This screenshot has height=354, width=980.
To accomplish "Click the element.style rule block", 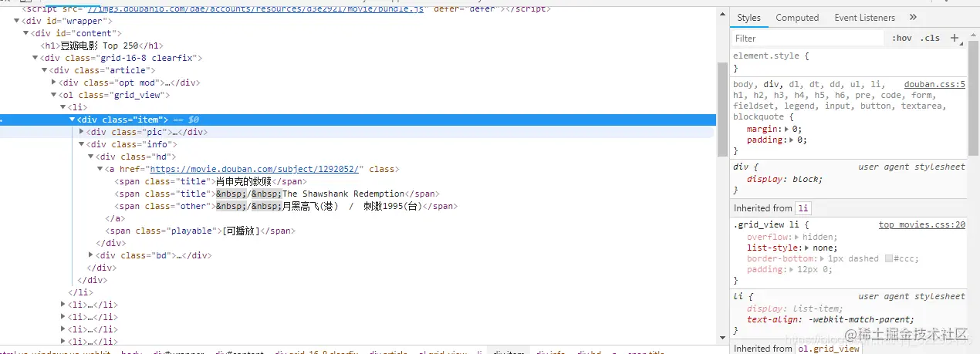I will (848, 62).
